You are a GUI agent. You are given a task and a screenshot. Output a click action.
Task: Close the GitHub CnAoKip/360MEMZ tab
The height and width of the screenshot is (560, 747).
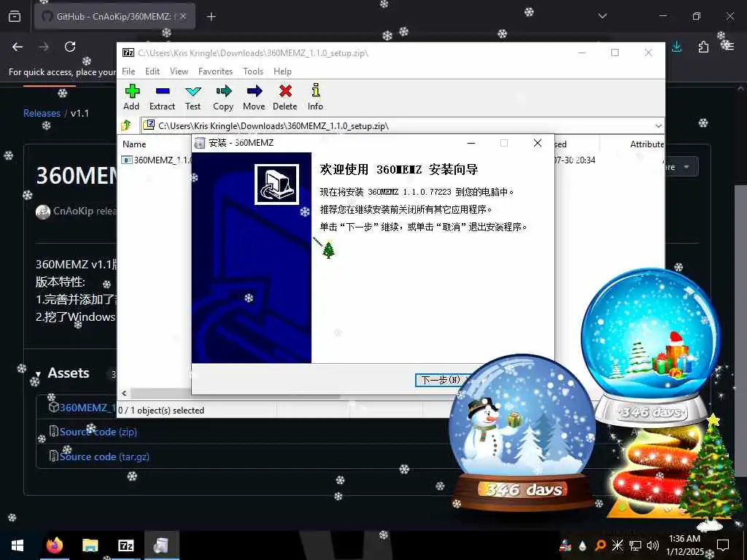tap(183, 16)
